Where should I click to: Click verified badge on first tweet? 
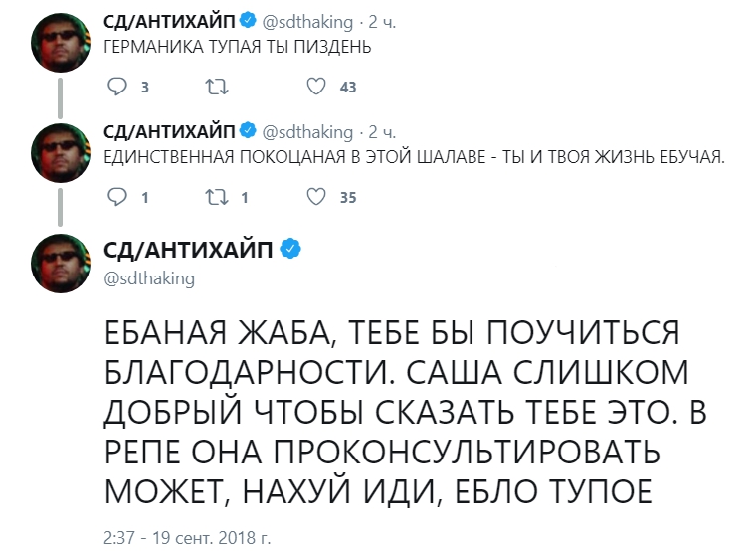(x=250, y=22)
